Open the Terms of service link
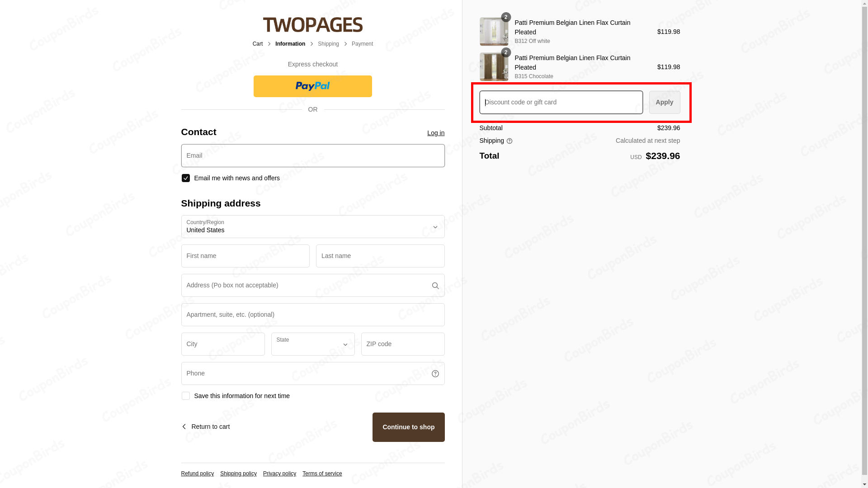Image resolution: width=868 pixels, height=488 pixels. click(322, 474)
